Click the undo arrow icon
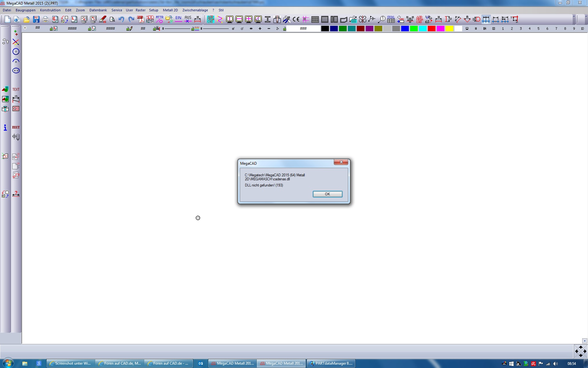Image resolution: width=588 pixels, height=368 pixels. point(121,19)
